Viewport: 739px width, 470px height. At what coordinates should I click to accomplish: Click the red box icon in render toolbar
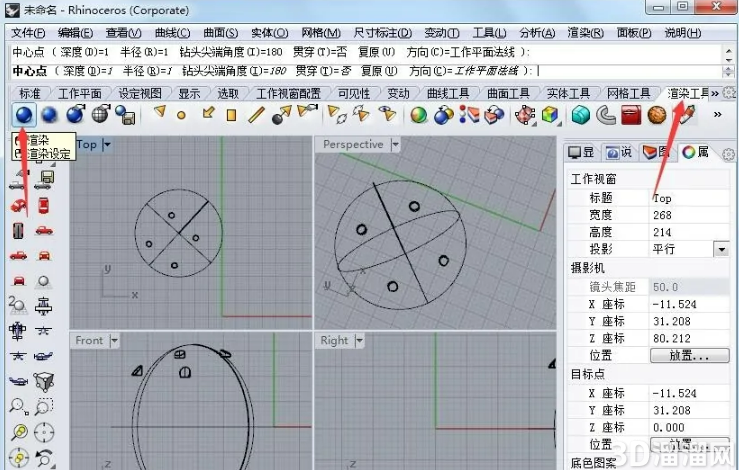(632, 115)
